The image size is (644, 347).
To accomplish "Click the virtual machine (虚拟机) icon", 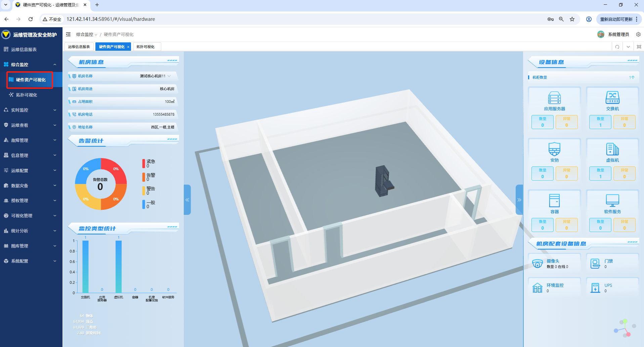I will (612, 149).
